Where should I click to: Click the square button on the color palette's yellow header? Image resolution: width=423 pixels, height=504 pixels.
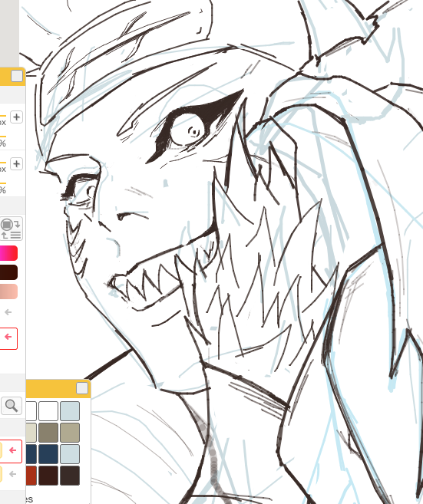pos(82,388)
